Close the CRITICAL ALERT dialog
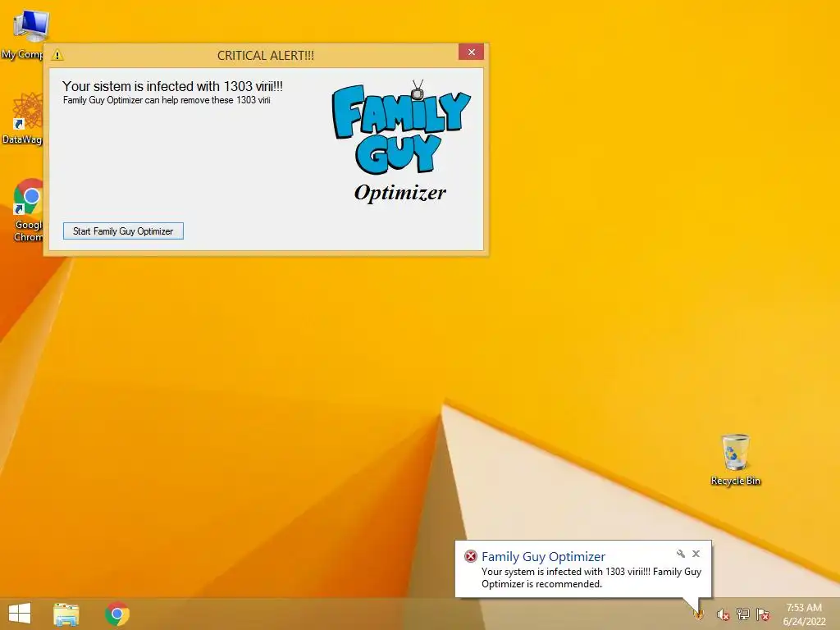 click(471, 52)
